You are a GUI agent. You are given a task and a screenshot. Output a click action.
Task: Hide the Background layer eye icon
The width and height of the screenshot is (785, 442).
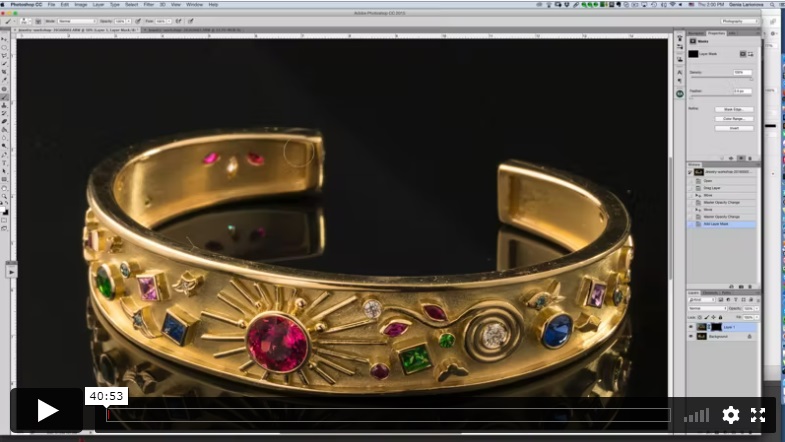[691, 336]
